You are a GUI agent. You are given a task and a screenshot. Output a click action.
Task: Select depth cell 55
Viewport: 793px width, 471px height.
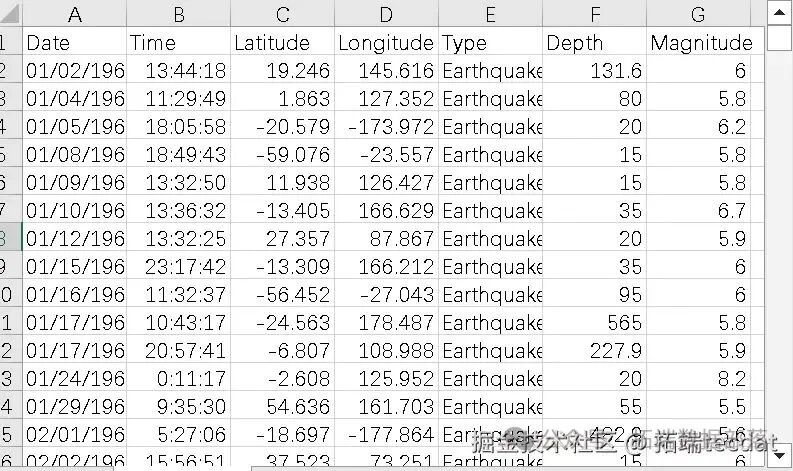click(x=595, y=406)
